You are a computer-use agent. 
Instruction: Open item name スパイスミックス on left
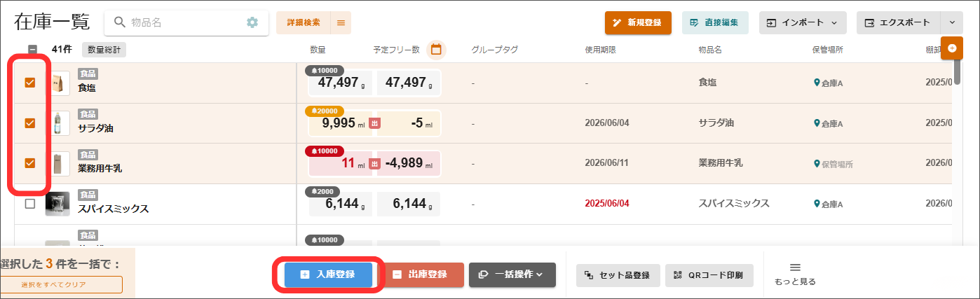(113, 209)
